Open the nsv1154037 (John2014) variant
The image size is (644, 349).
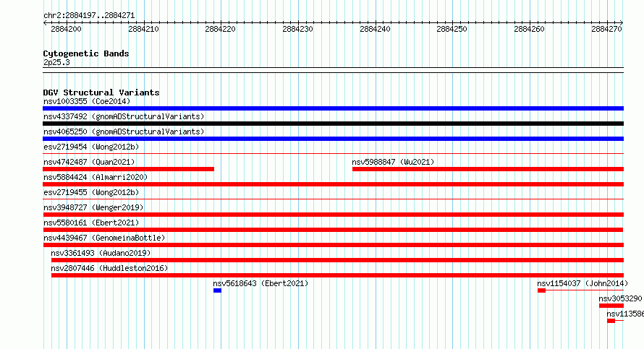tap(582, 283)
